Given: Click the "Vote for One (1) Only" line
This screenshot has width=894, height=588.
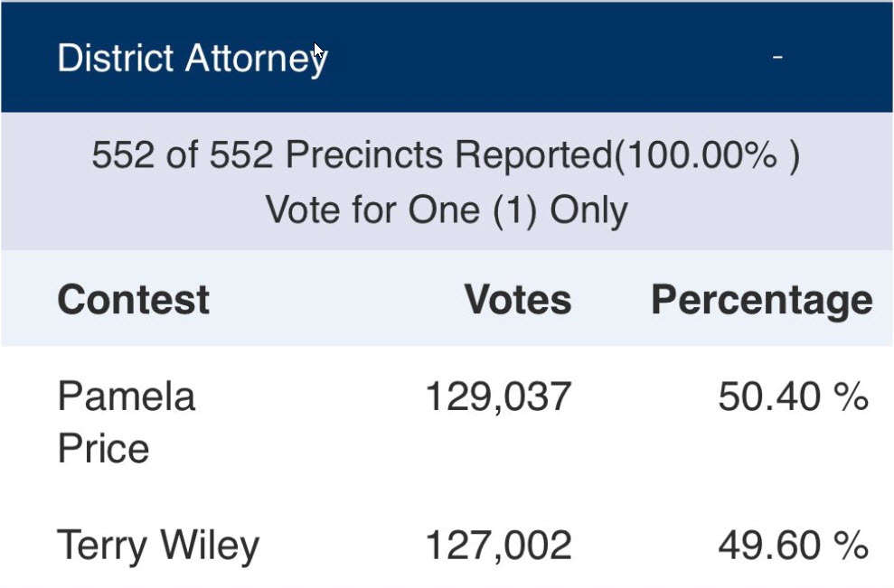Looking at the screenshot, I should tap(446, 210).
